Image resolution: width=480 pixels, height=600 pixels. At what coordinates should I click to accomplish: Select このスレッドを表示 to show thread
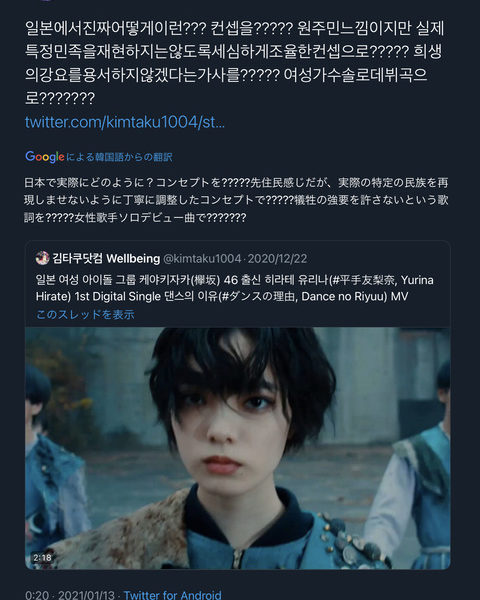85,314
